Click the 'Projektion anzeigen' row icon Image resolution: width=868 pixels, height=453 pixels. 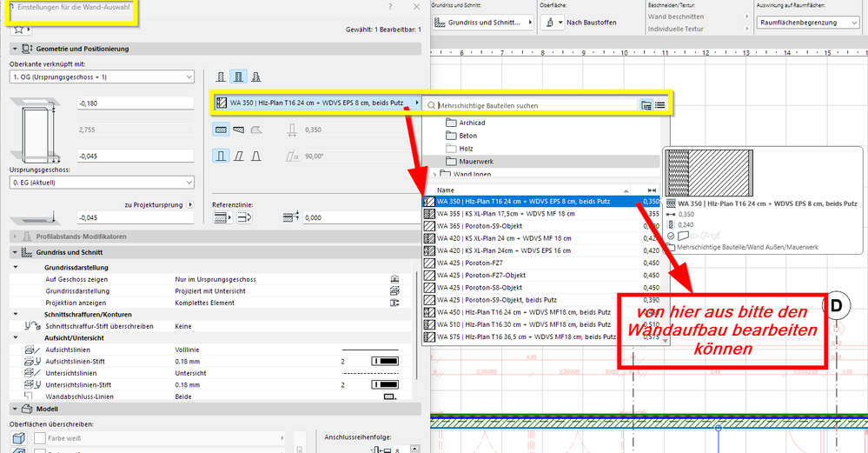(394, 303)
